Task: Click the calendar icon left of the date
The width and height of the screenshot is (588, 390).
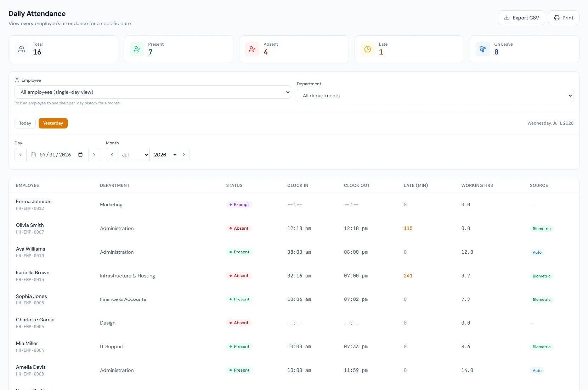Action: (33, 155)
